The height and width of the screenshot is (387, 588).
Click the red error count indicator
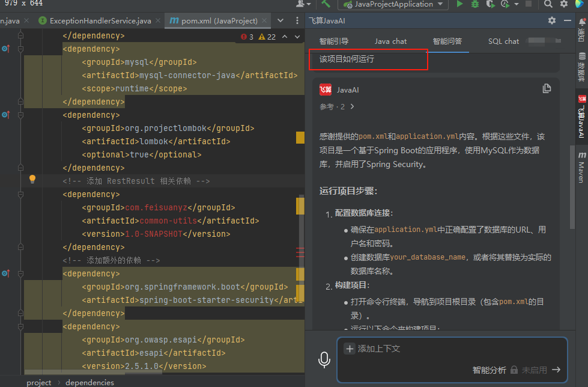point(247,37)
